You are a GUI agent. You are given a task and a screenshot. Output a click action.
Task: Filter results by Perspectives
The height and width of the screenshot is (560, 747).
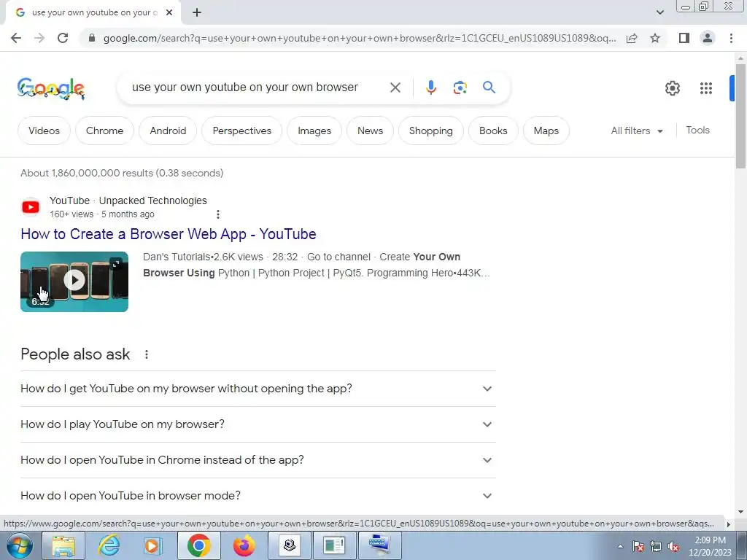click(242, 131)
